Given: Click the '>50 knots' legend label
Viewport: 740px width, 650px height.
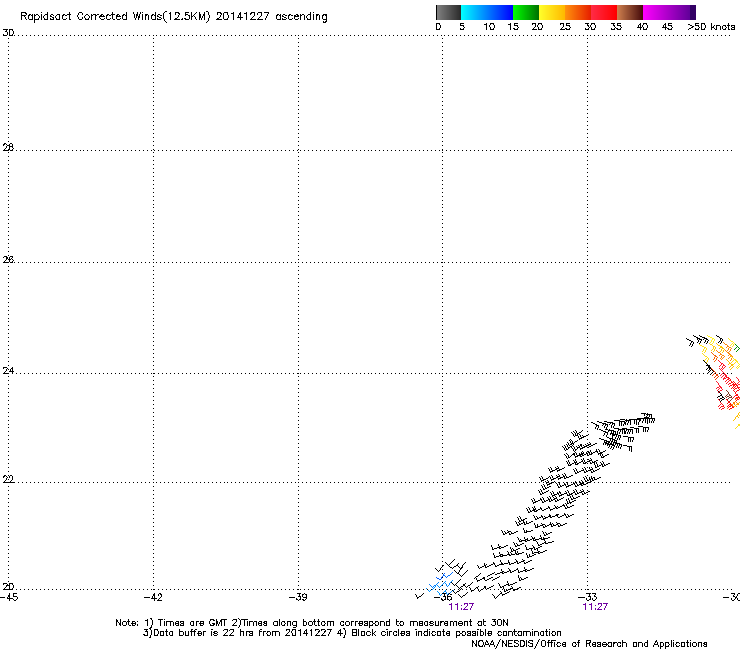Looking at the screenshot, I should (711, 27).
